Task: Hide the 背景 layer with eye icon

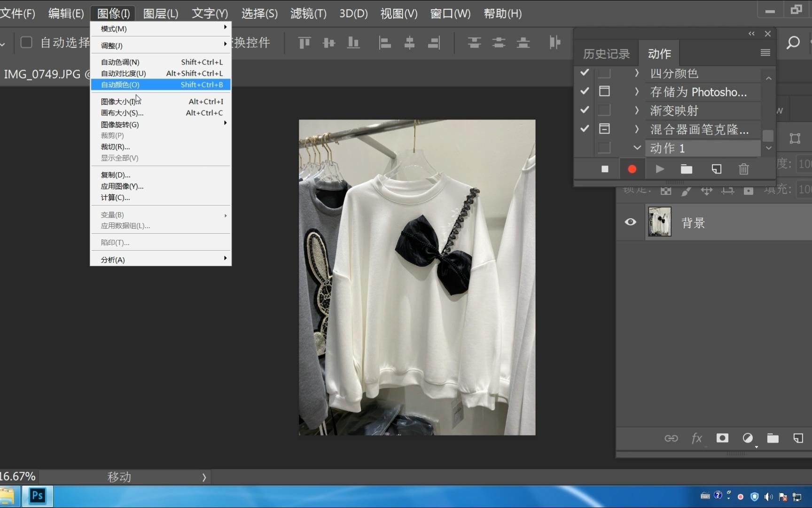Action: [631, 222]
